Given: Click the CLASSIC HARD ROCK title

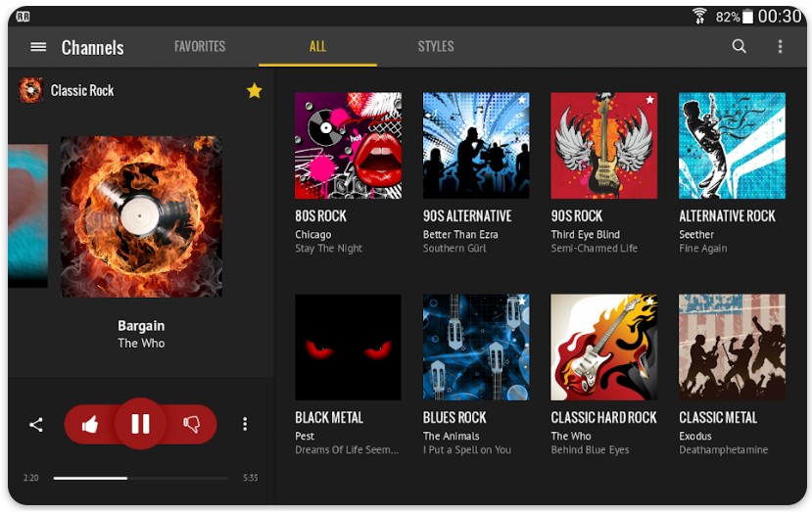Looking at the screenshot, I should (603, 418).
